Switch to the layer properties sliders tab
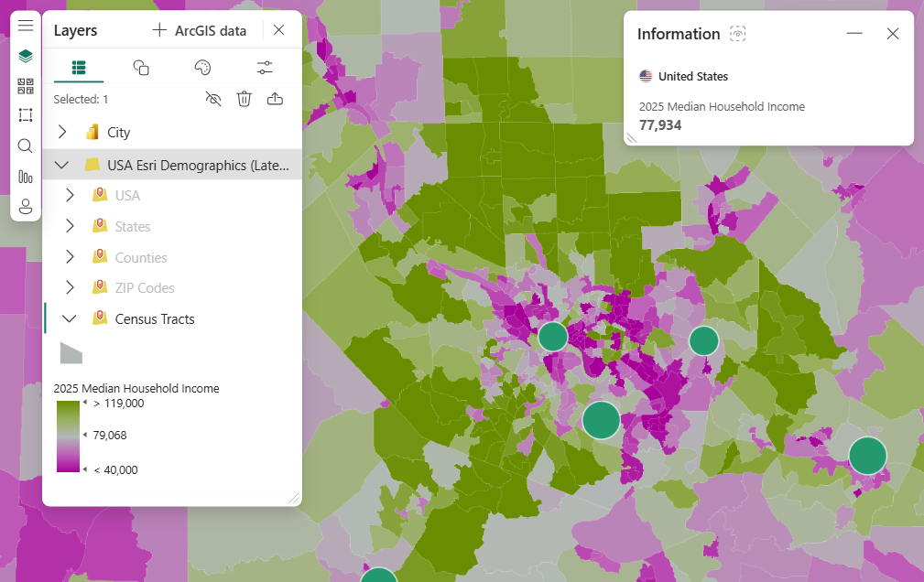The width and height of the screenshot is (924, 582). (x=265, y=67)
